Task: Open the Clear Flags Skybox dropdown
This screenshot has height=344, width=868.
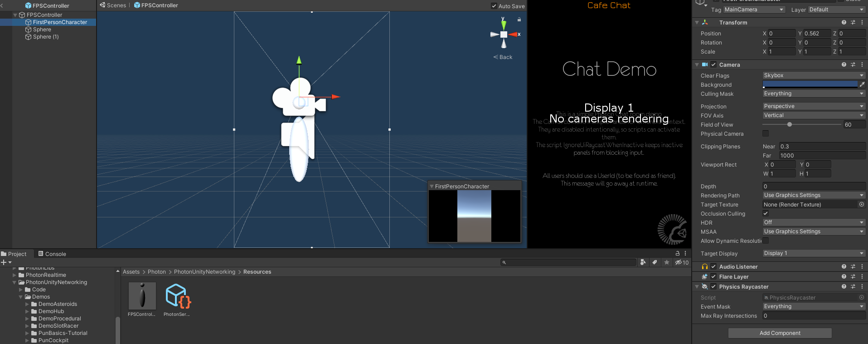Action: click(814, 75)
